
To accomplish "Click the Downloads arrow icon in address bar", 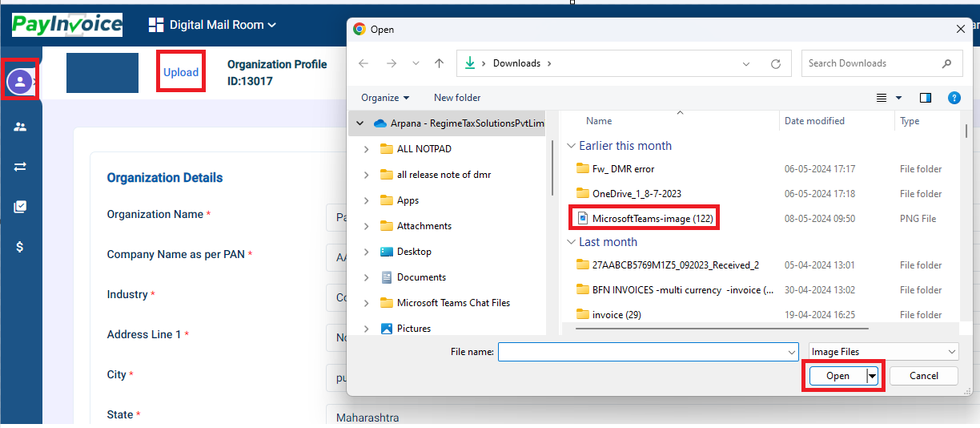I will [470, 63].
